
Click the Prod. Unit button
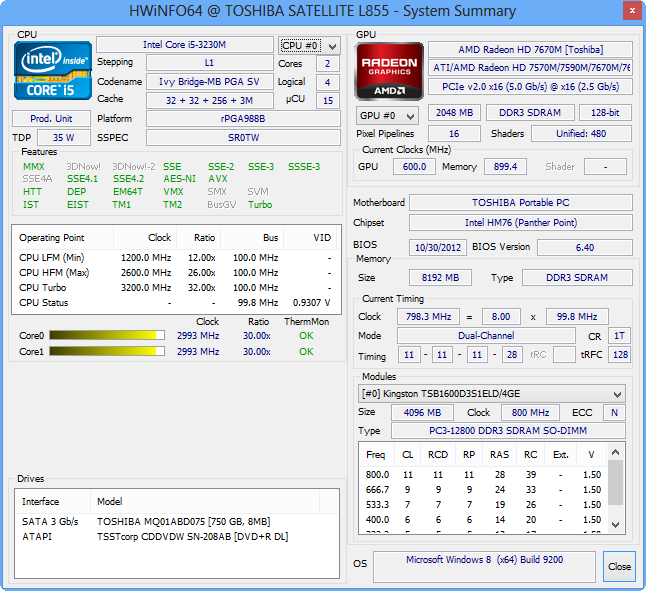coord(51,119)
